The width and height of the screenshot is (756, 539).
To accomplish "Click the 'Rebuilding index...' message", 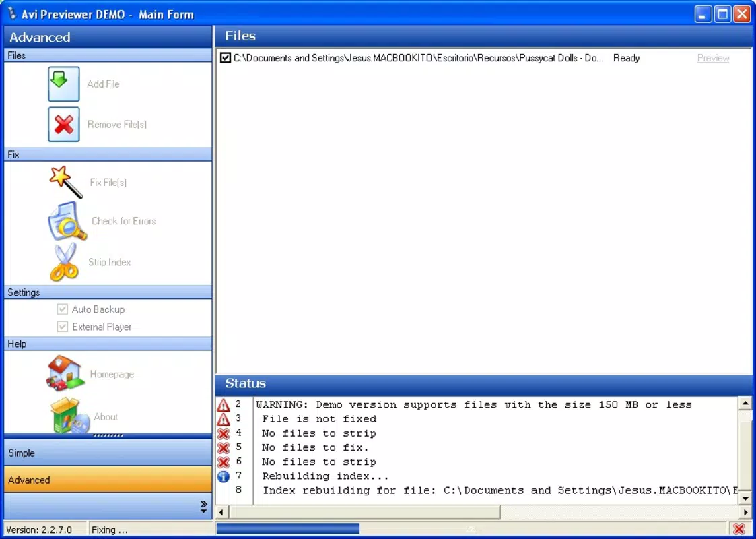I will coord(325,476).
